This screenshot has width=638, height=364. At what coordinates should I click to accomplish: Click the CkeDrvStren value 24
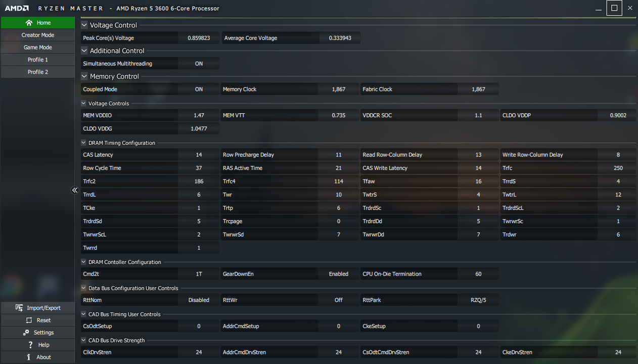(x=618, y=352)
